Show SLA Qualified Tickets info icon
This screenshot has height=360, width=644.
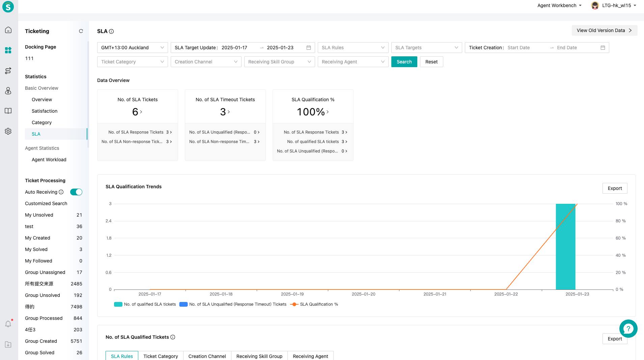pyautogui.click(x=173, y=337)
